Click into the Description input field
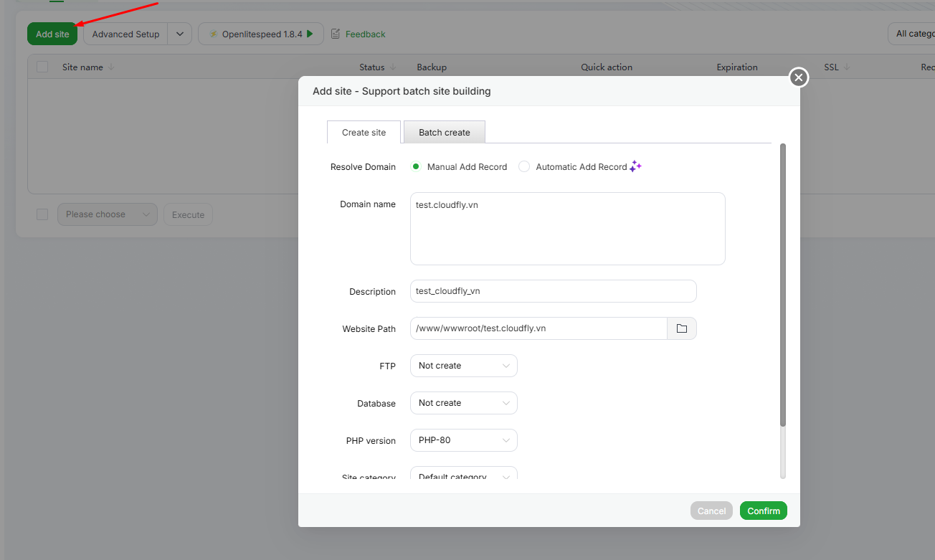Image resolution: width=935 pixels, height=560 pixels. pos(553,291)
